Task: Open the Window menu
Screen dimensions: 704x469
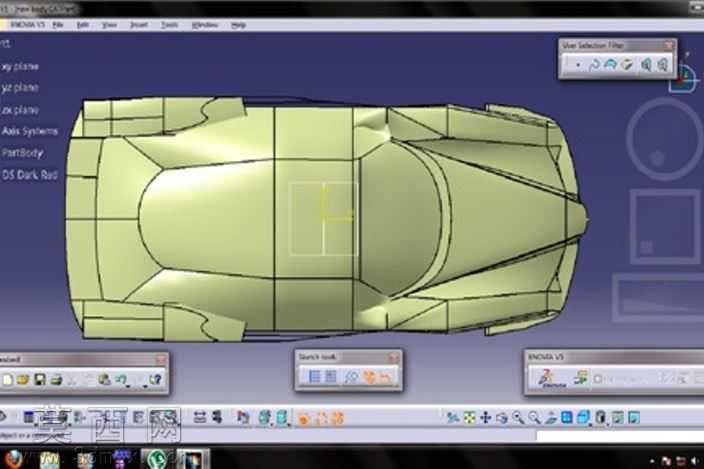Action: (205, 25)
